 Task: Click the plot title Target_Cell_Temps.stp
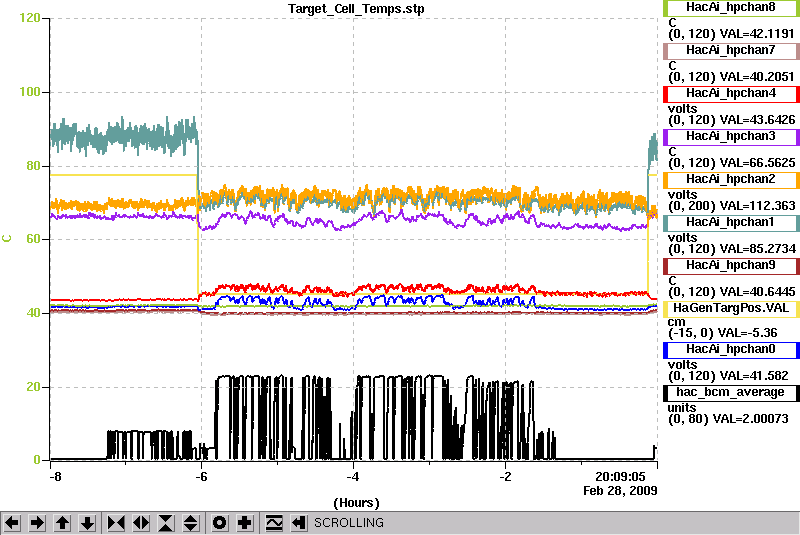356,9
